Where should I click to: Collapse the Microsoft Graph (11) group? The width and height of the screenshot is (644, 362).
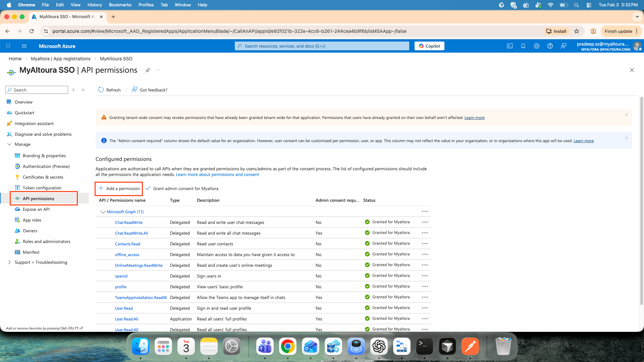click(x=103, y=212)
